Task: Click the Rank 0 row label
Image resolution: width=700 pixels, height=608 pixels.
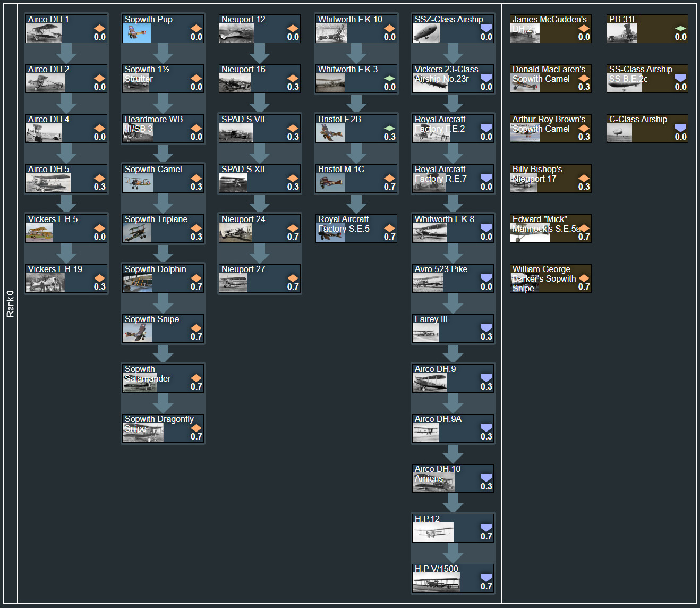Action: (x=10, y=304)
